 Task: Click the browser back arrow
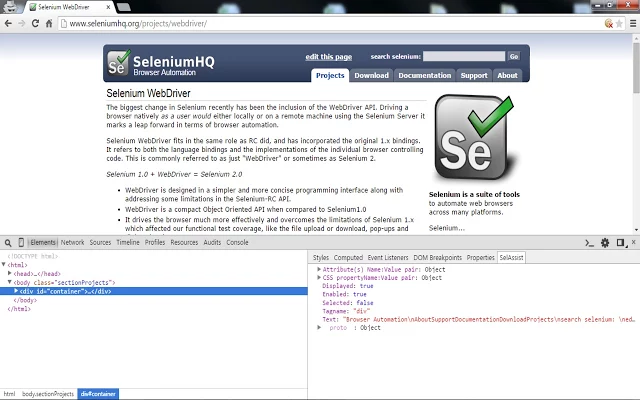[8, 23]
